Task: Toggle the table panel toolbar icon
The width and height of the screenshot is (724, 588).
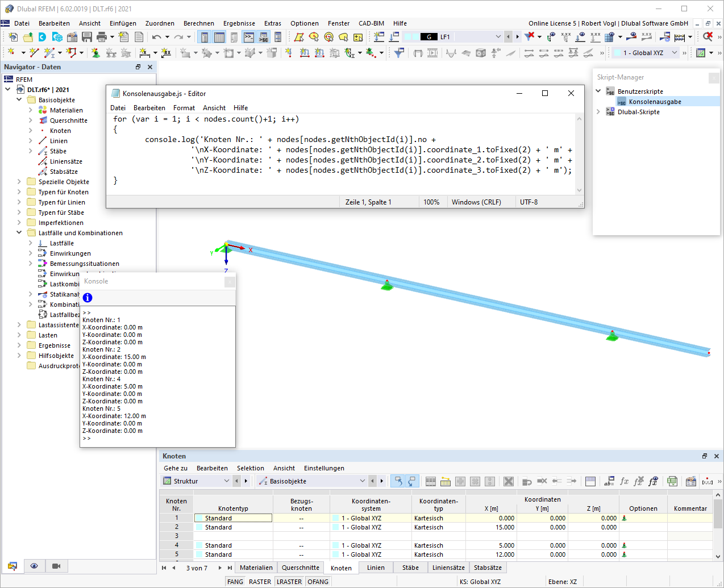Action: click(x=219, y=37)
